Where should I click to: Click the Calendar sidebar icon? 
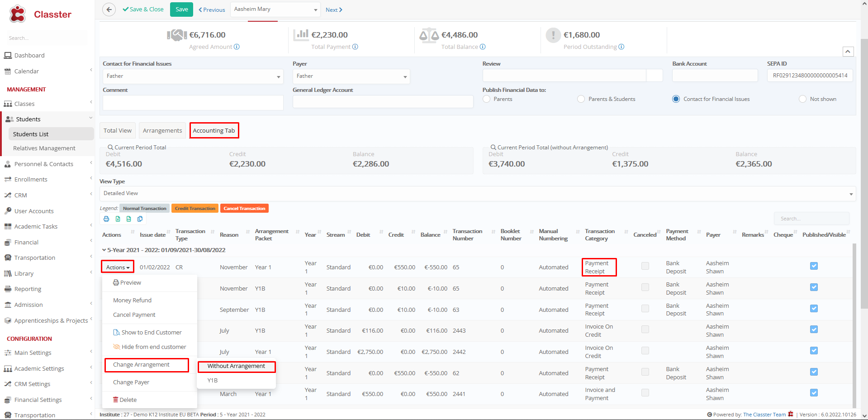click(x=8, y=71)
